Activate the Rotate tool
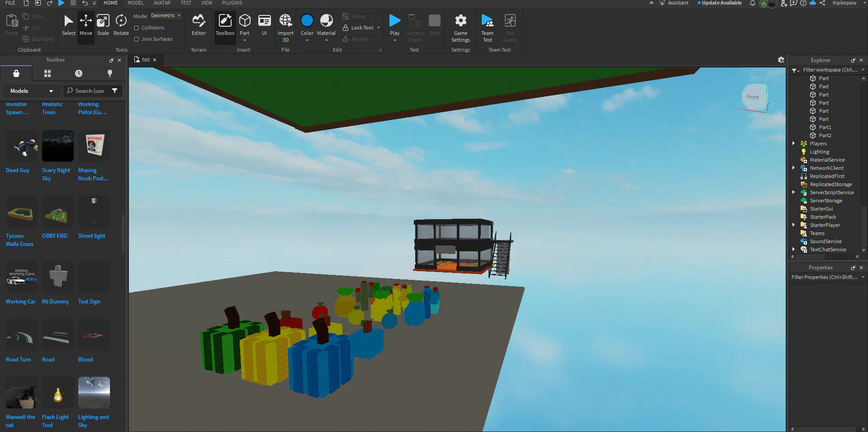The height and width of the screenshot is (432, 868). (x=121, y=25)
